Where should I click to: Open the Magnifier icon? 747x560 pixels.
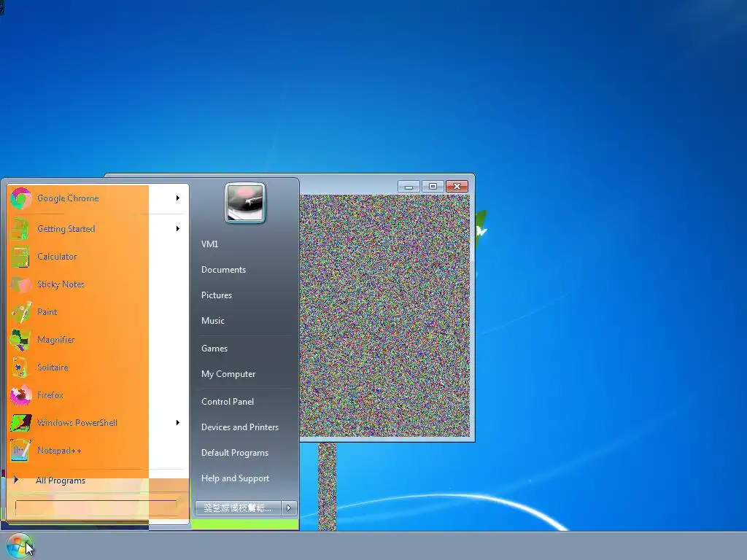coord(20,340)
